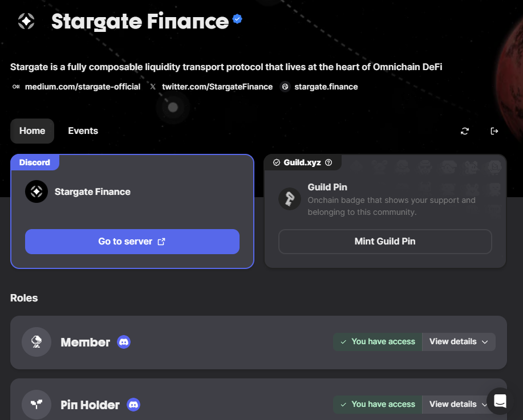Viewport: 523px width, 420px height.
Task: Open the Guild.xyz help question mark
Action: pyautogui.click(x=329, y=162)
